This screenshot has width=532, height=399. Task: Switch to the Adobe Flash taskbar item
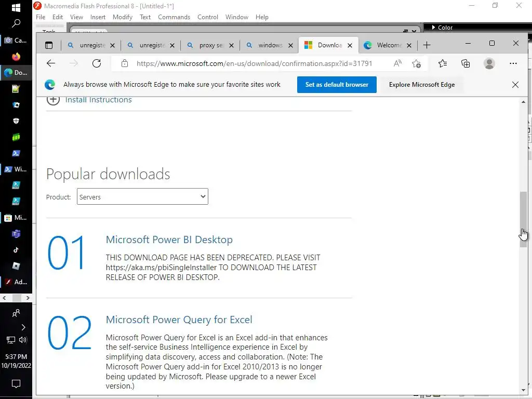tap(16, 282)
